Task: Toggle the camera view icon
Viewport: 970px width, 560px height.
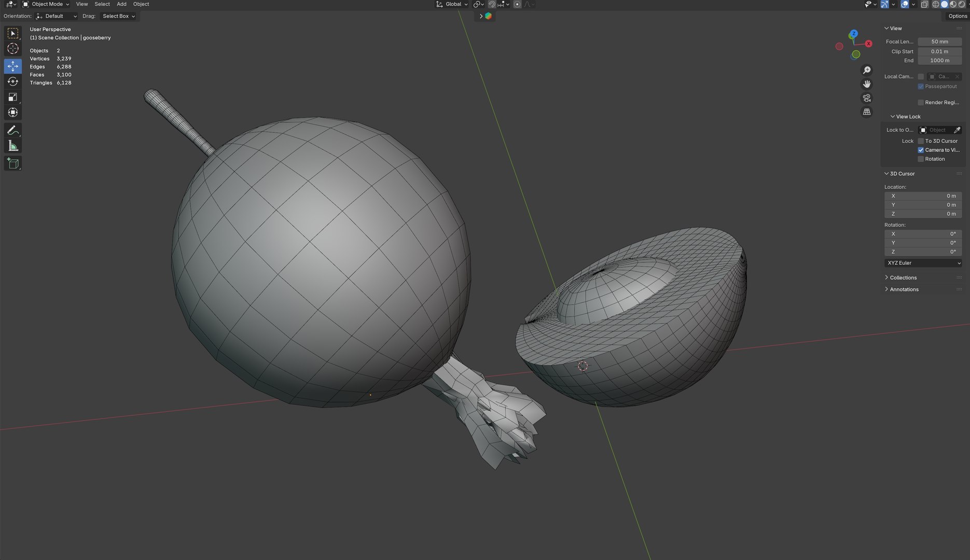Action: point(867,98)
